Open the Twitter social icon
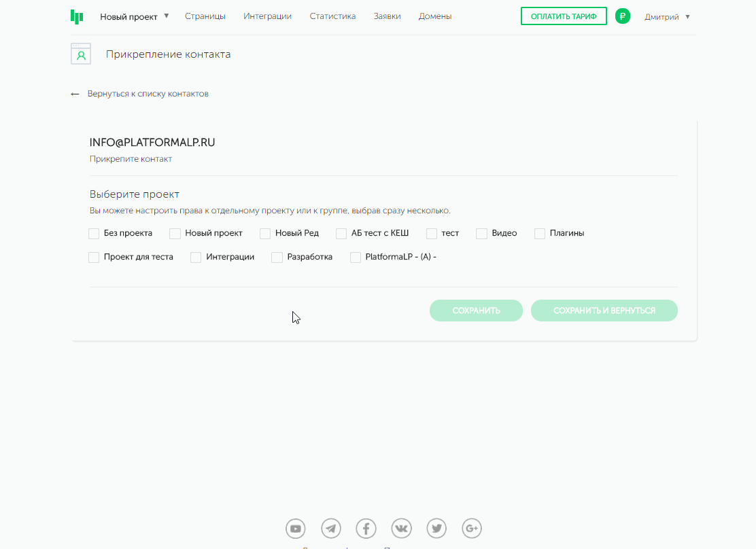 coord(436,528)
